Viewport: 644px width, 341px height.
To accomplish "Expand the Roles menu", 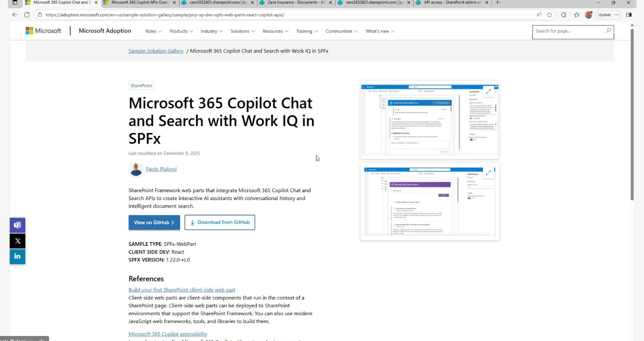I will [x=154, y=31].
